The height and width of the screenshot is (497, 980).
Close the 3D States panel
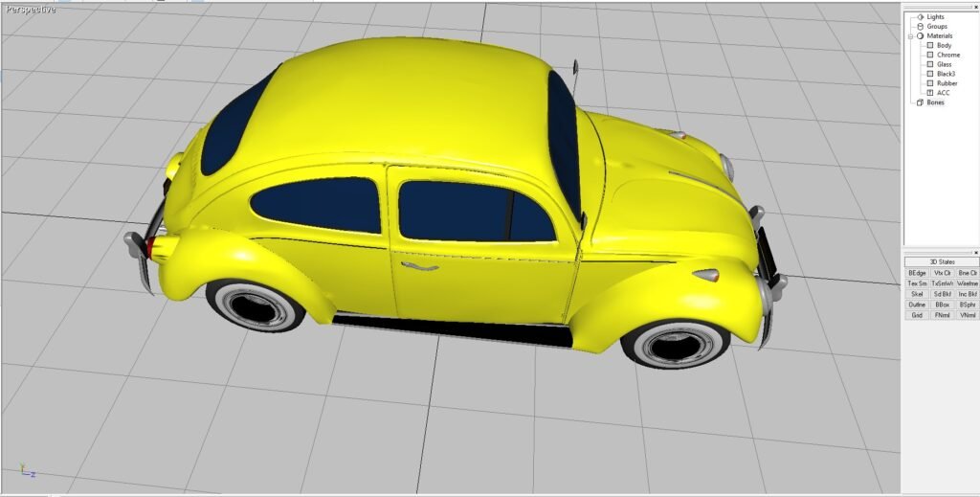(x=975, y=252)
